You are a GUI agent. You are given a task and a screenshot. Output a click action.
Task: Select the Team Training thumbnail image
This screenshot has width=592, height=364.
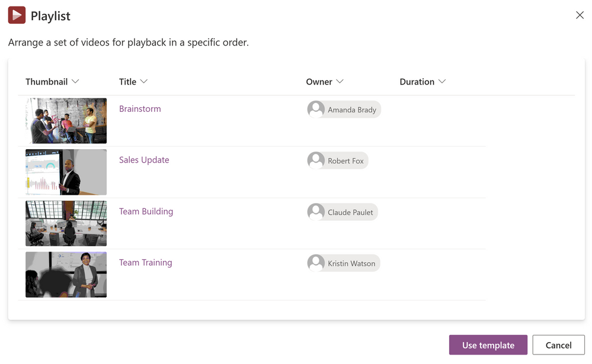pos(66,275)
